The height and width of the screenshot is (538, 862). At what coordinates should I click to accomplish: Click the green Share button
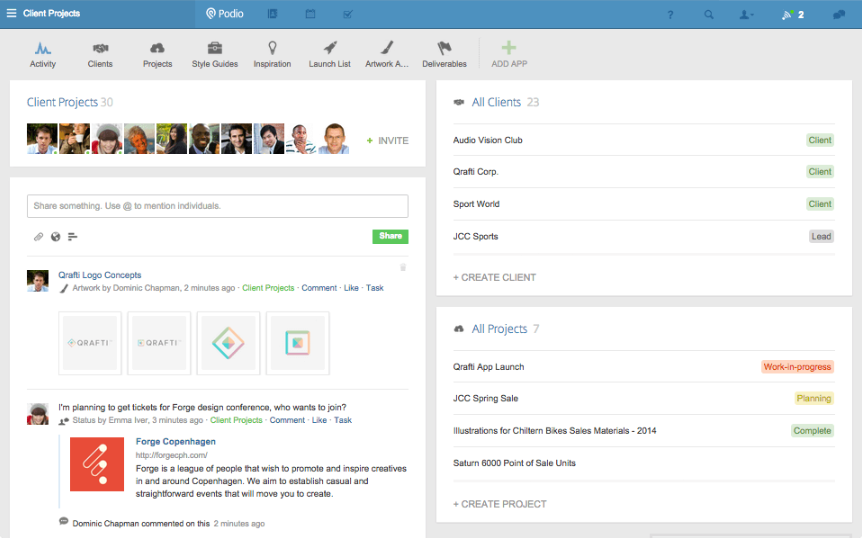click(390, 236)
